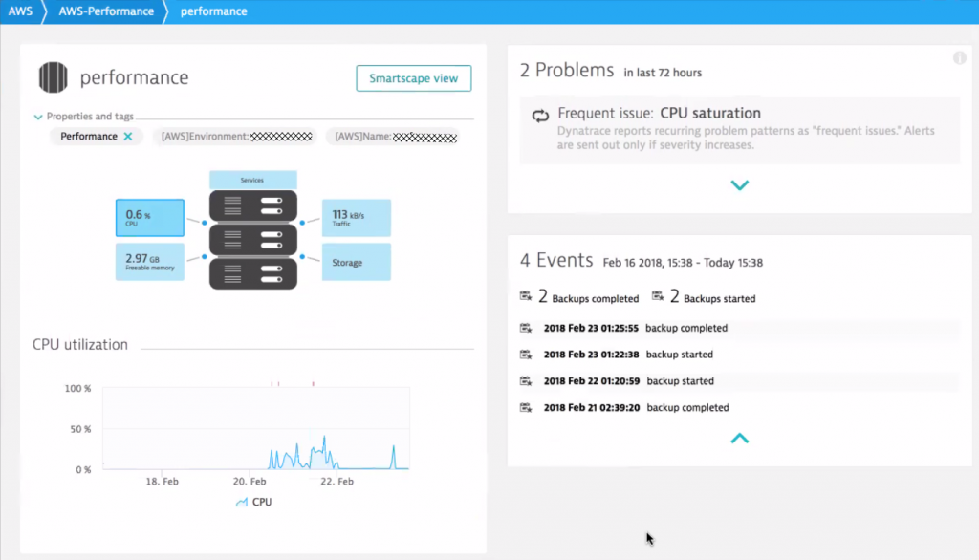
Task: Click the 2.97 GB Freeable memory tile
Action: [150, 261]
